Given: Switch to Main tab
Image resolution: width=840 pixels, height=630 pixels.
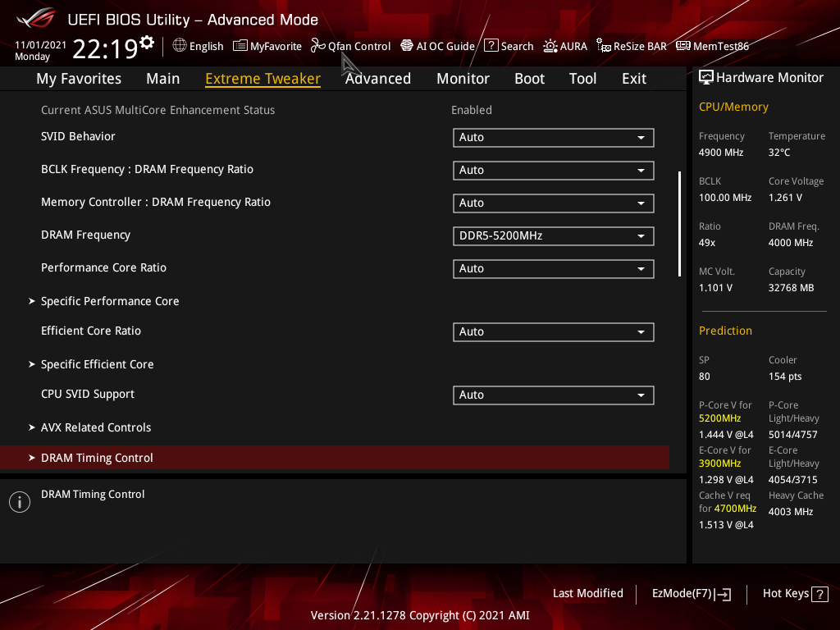Looking at the screenshot, I should [163, 79].
